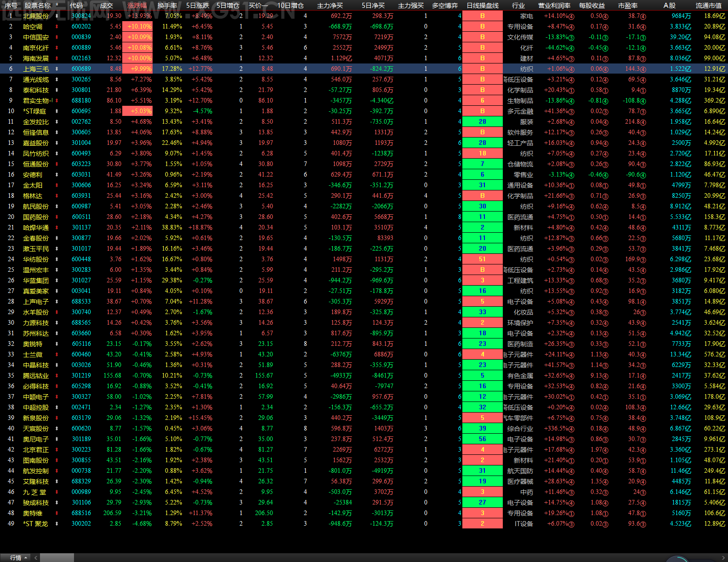
Task: Click the green 28 signal cell for 金发拉比
Action: pyautogui.click(x=483, y=122)
